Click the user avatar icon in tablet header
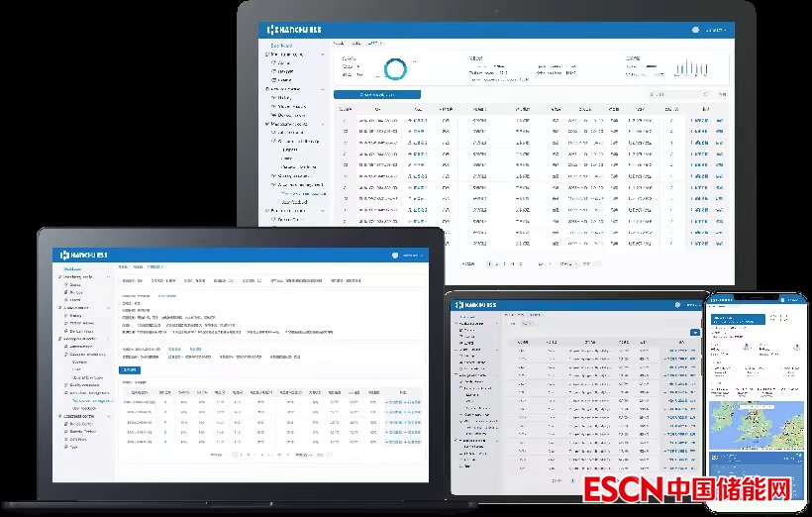Screen dimensions: 812x517 tap(677, 305)
